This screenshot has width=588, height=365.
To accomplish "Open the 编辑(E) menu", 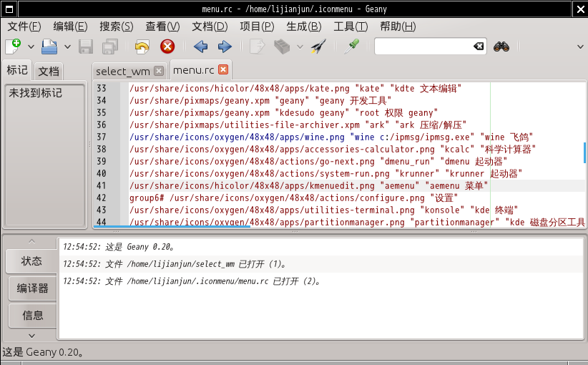I will (71, 26).
